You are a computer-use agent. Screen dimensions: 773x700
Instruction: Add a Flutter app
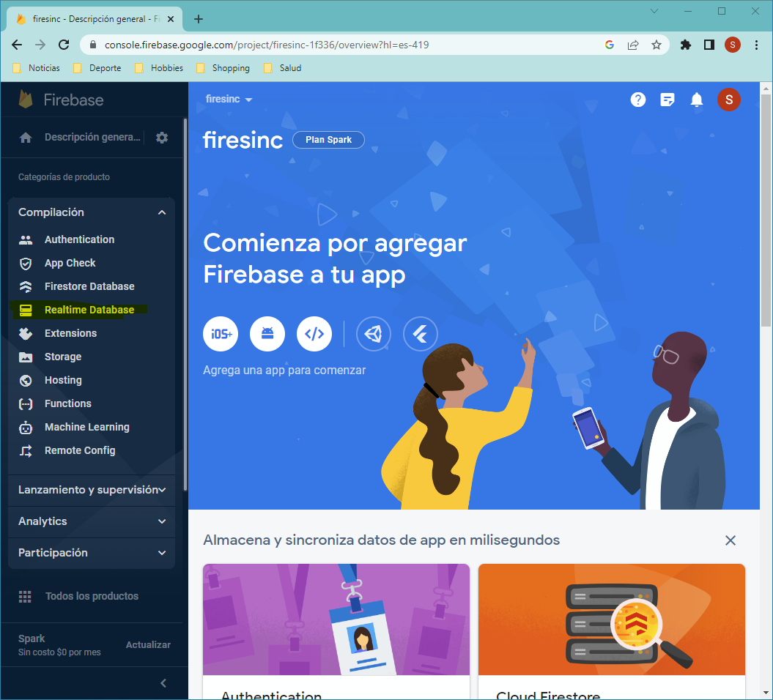tap(420, 334)
